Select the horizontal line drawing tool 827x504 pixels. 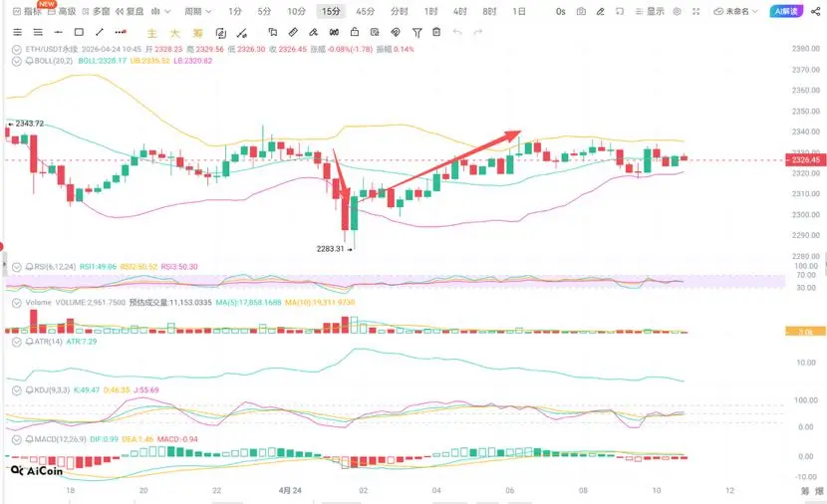pos(59,32)
